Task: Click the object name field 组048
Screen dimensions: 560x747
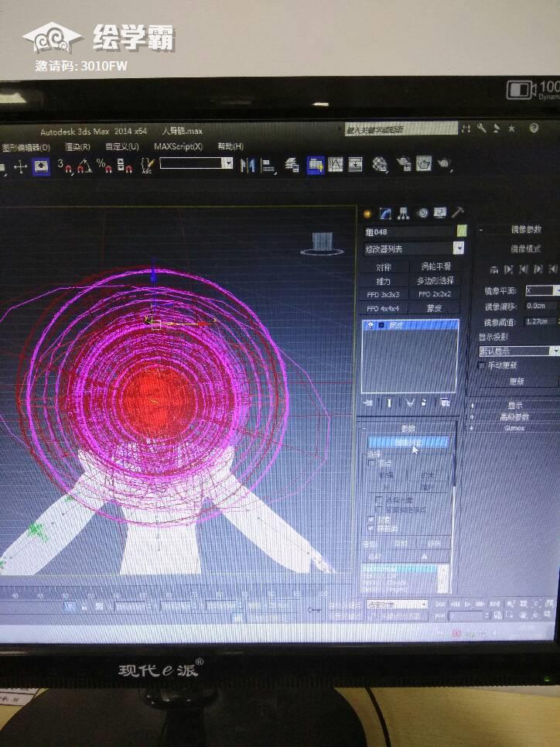Action: tap(408, 232)
